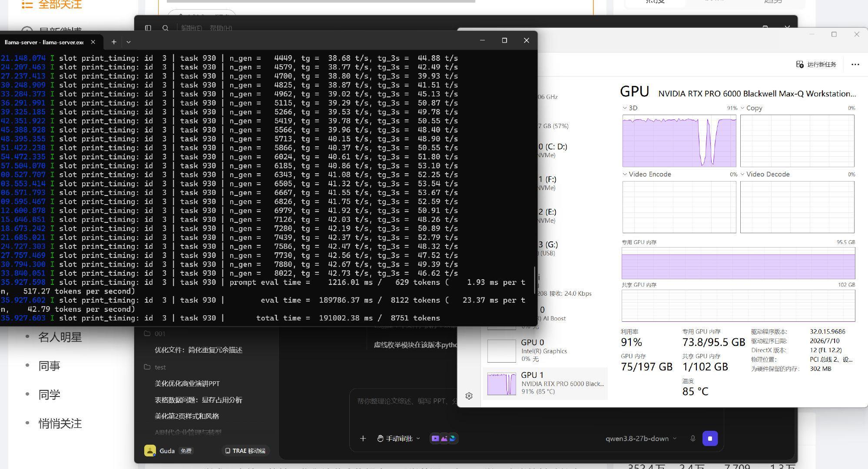Open the 帮助(H) menu in TRAE
Image resolution: width=868 pixels, height=469 pixels.
(221, 28)
